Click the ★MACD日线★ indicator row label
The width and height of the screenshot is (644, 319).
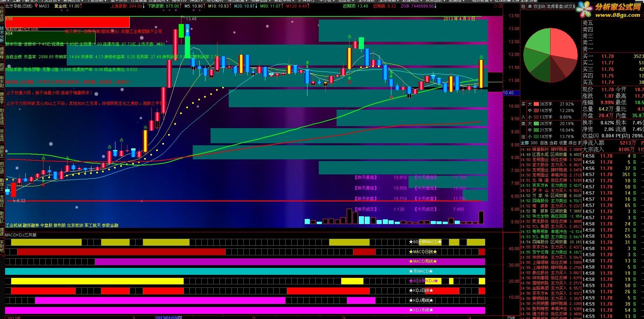click(423, 252)
